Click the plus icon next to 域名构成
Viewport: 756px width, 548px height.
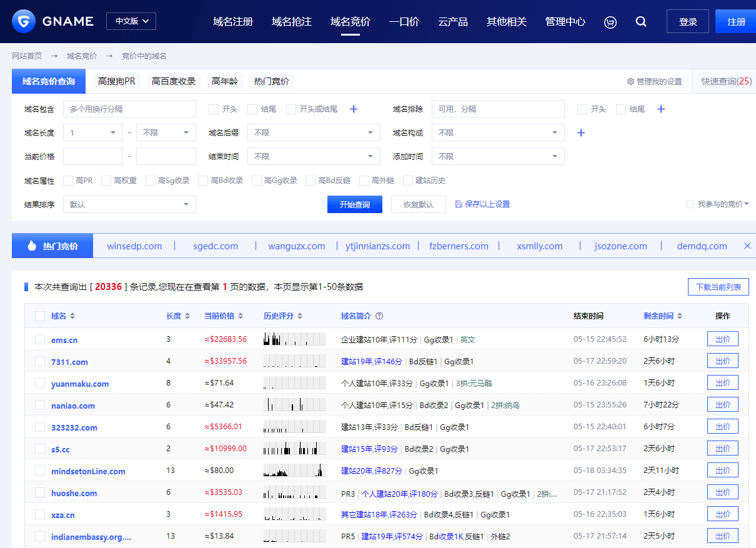coord(580,133)
